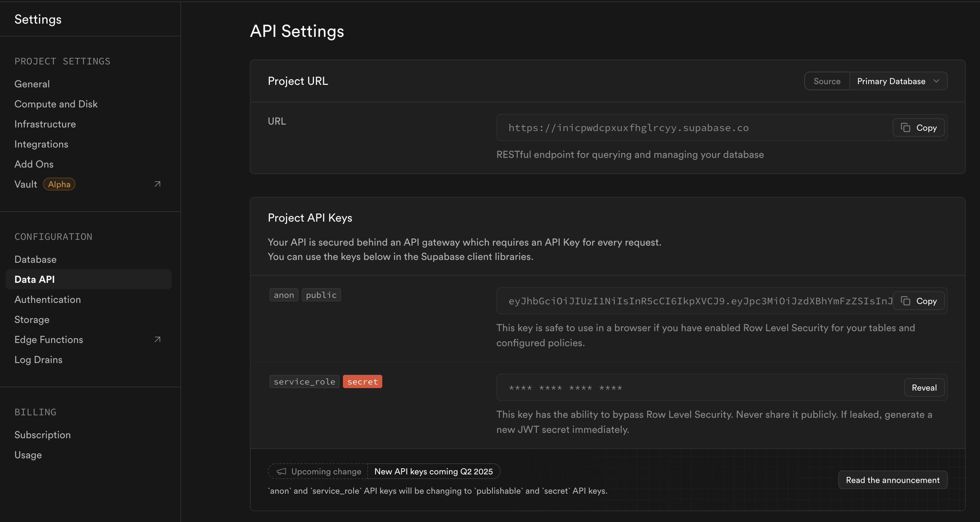
Task: Select Integrations in the sidebar
Action: pos(41,144)
